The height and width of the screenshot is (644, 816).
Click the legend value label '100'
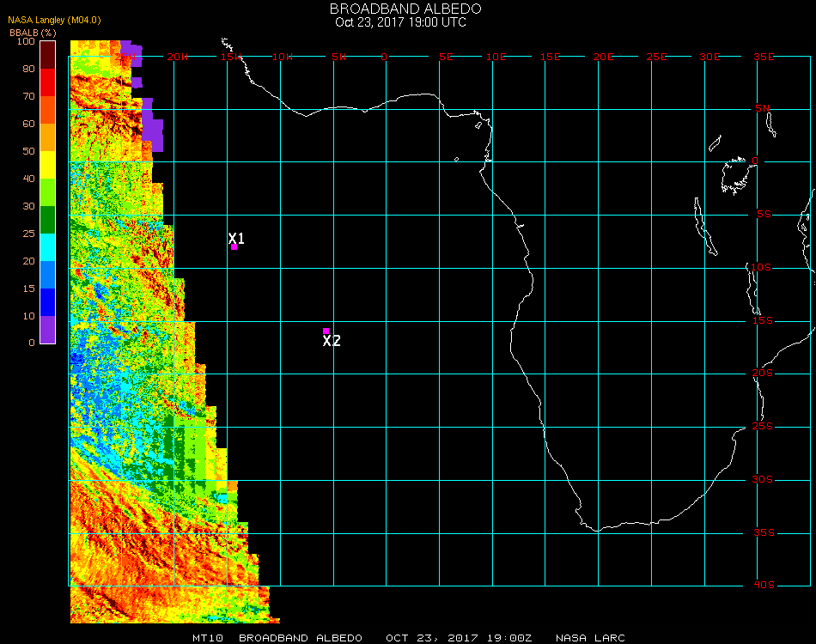pyautogui.click(x=26, y=41)
